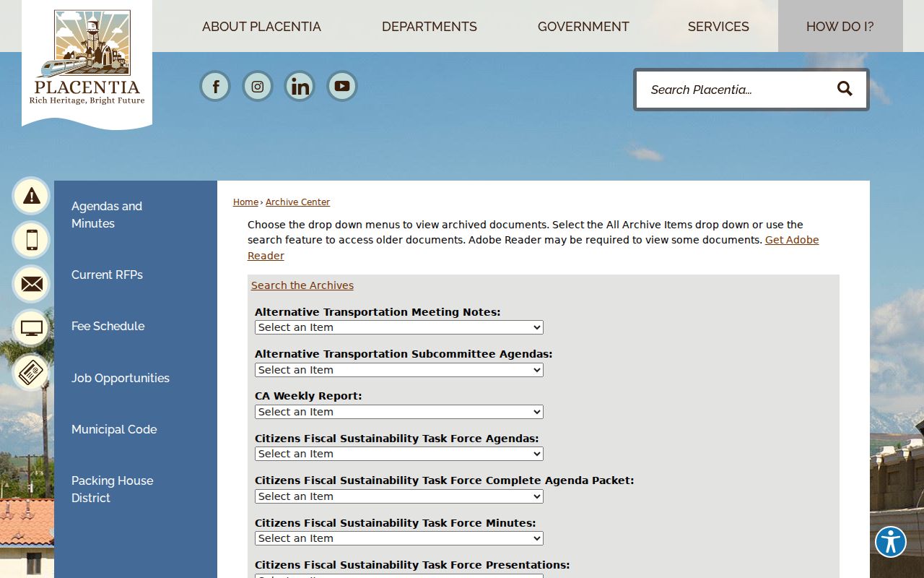The width and height of the screenshot is (924, 578).
Task: Open the How Do I? menu
Action: pyautogui.click(x=840, y=27)
